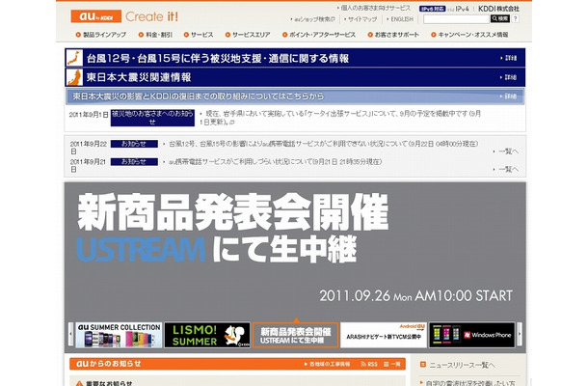Open the auショップ検索 link
The height and width of the screenshot is (386, 588).
(312, 19)
